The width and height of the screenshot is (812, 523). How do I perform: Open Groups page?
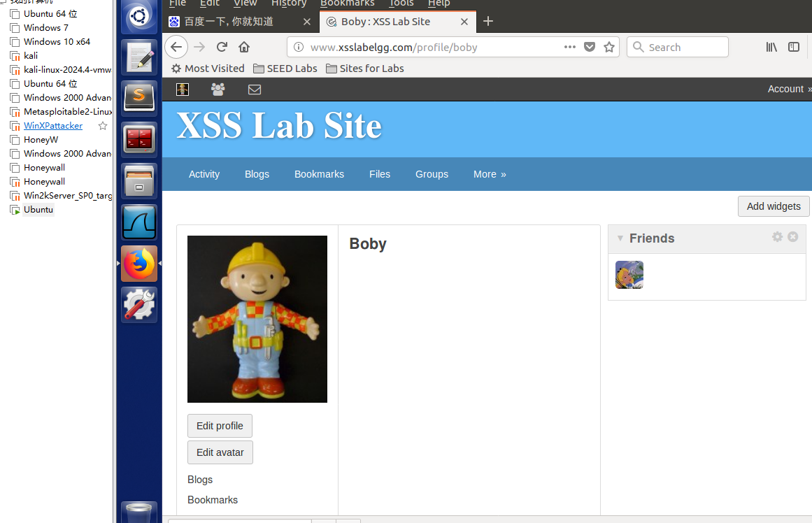tap(432, 175)
